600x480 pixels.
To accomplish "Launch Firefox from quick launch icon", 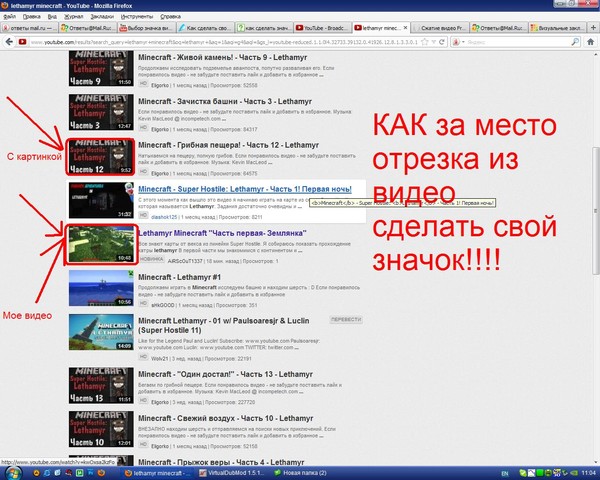I will pos(101,473).
